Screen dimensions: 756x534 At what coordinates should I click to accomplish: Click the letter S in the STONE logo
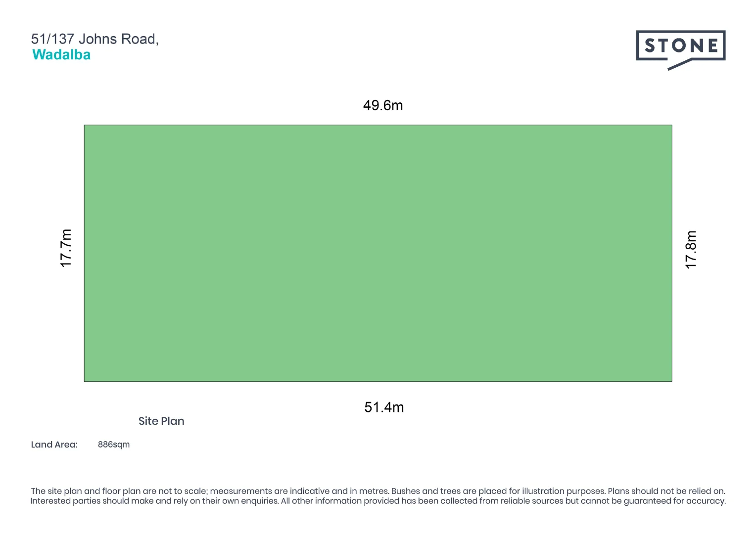(x=651, y=46)
